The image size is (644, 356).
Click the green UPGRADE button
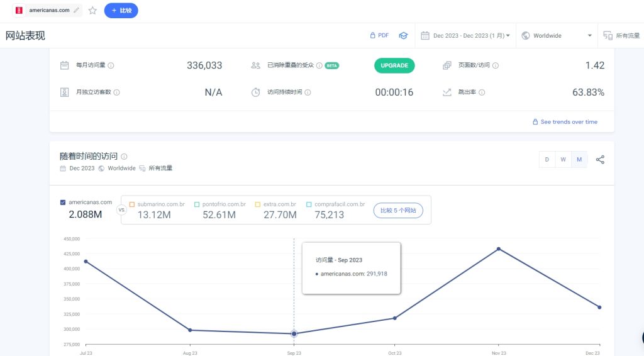394,65
